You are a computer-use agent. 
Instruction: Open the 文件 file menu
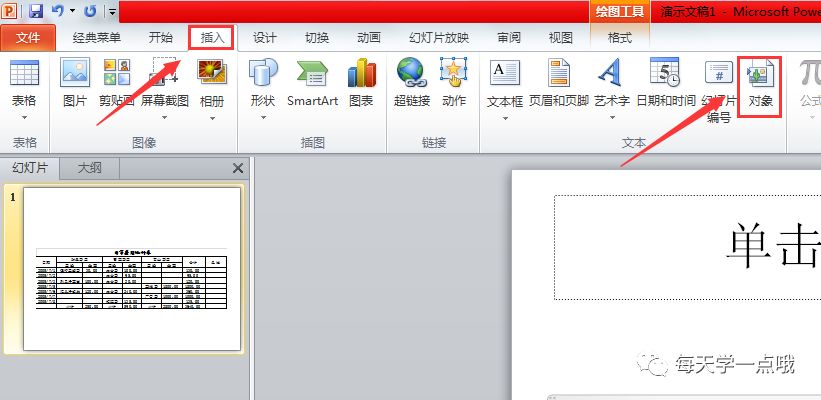(28, 38)
